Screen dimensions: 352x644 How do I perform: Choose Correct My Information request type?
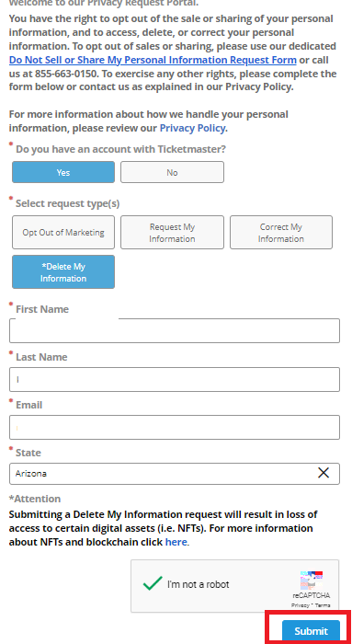(281, 233)
